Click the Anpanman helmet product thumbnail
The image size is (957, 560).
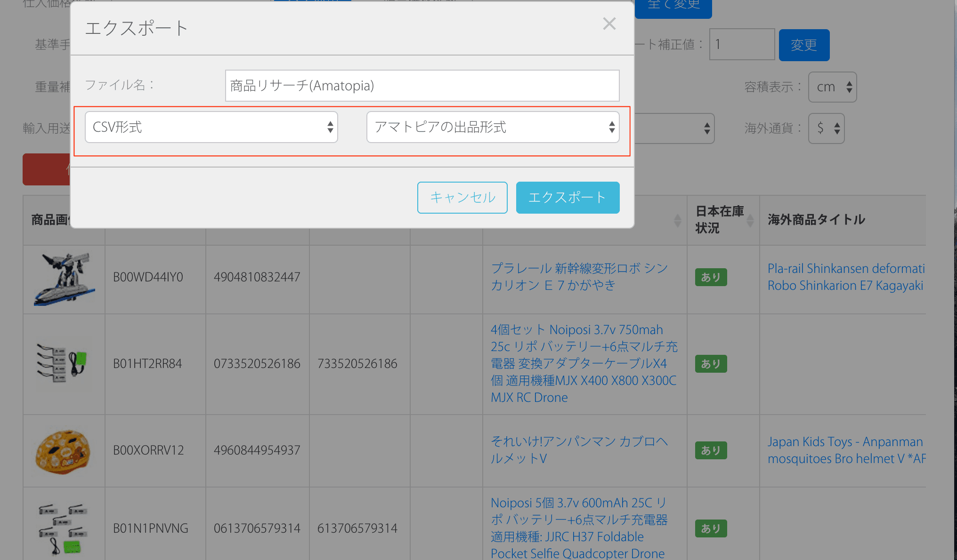click(x=63, y=451)
